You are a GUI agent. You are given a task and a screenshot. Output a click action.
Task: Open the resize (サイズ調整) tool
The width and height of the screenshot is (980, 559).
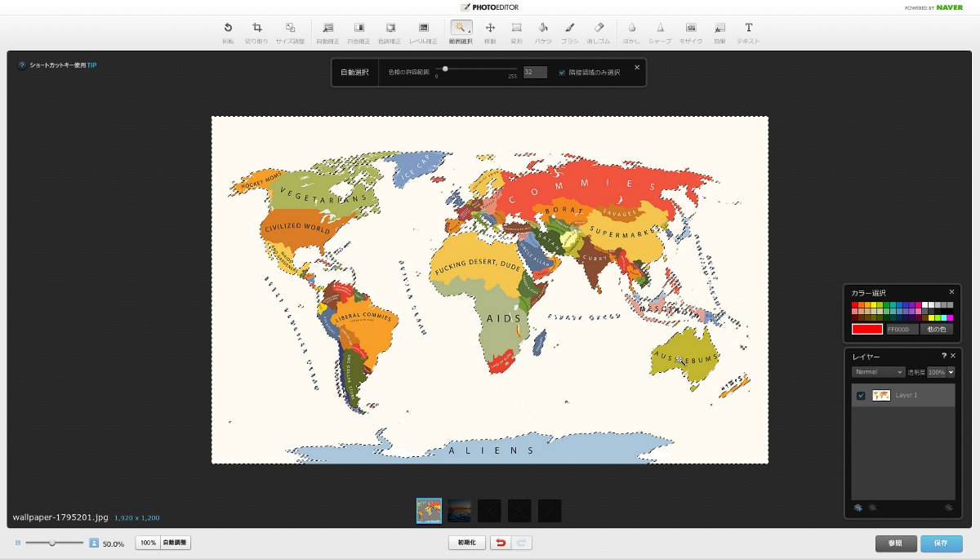pyautogui.click(x=290, y=32)
